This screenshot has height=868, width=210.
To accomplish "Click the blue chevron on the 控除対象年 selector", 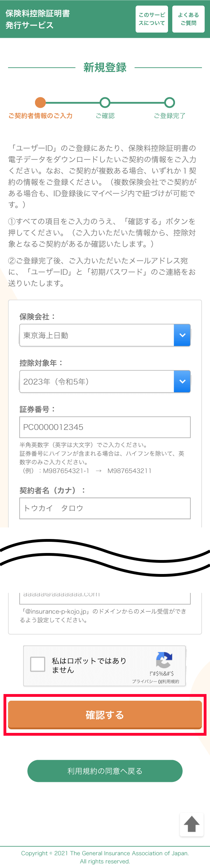I will tap(182, 381).
